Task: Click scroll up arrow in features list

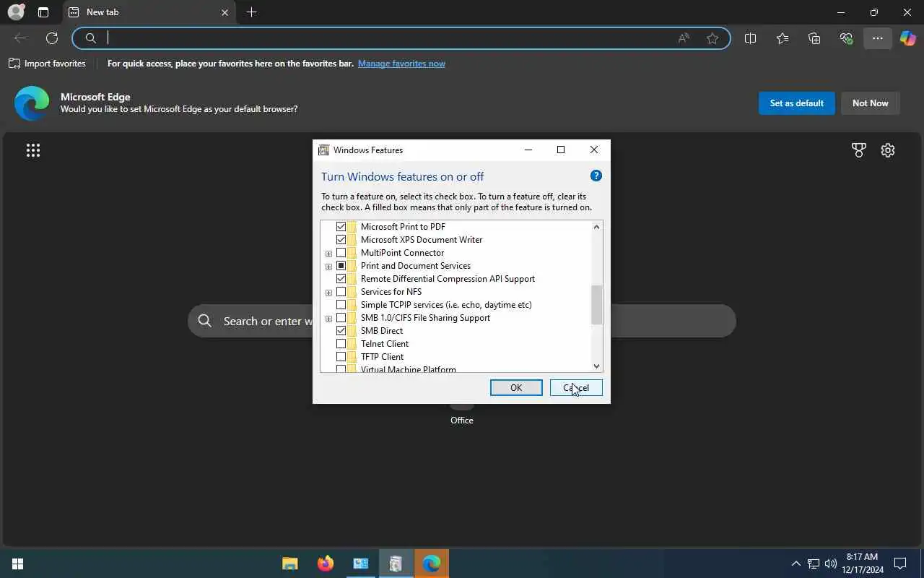Action: pyautogui.click(x=596, y=227)
